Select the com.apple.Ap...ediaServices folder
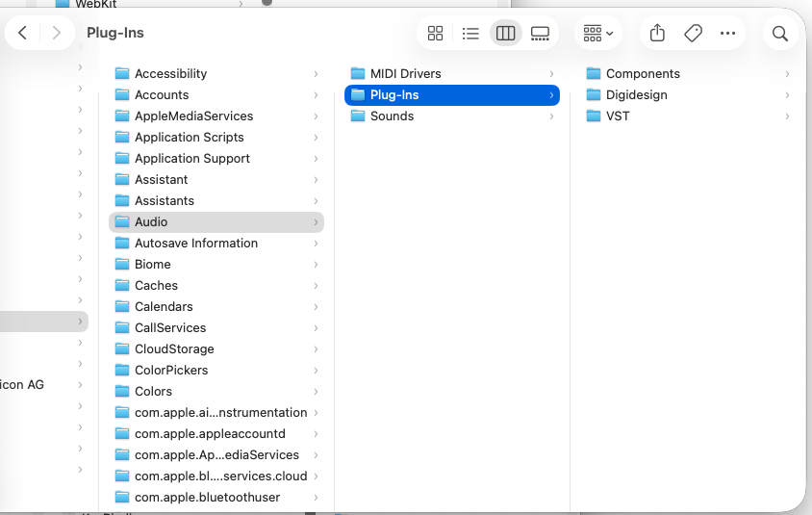This screenshot has width=812, height=515. pyautogui.click(x=216, y=455)
